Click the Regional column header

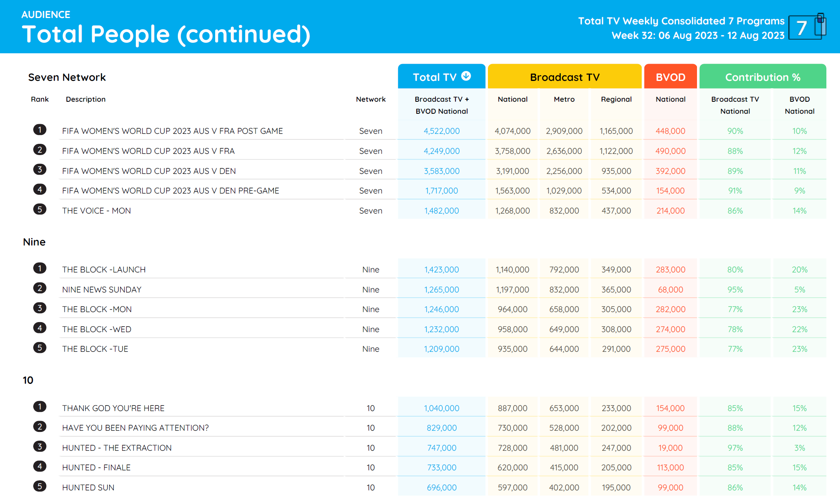pyautogui.click(x=616, y=99)
